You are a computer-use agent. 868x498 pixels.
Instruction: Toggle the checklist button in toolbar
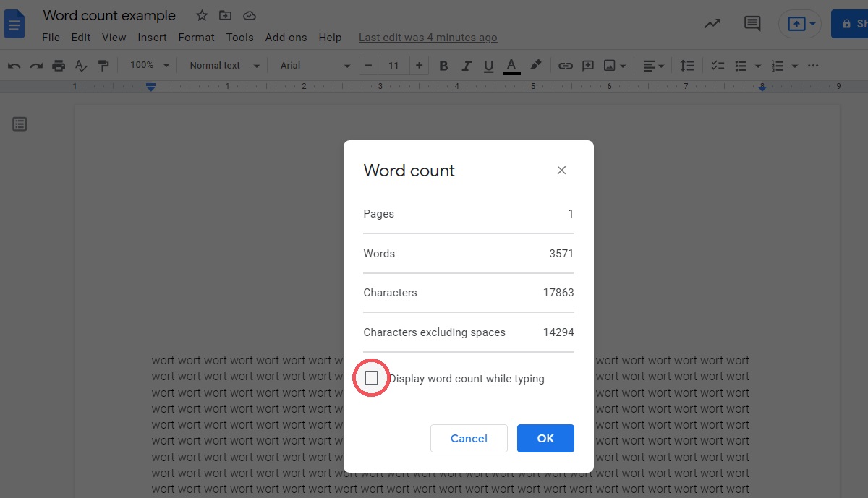(718, 66)
